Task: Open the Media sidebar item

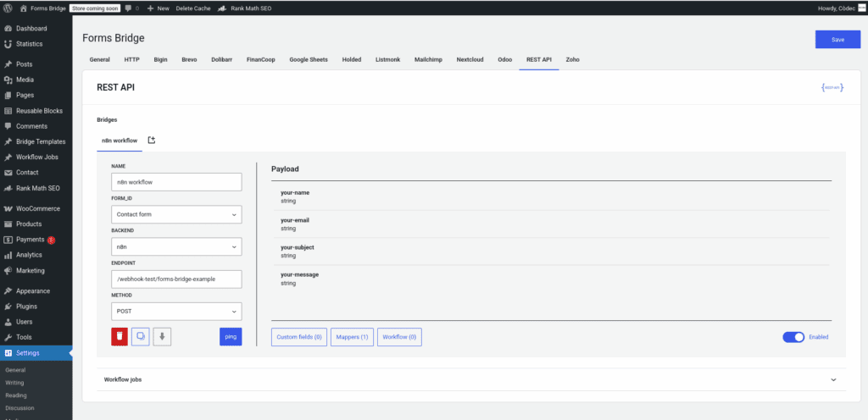Action: coord(36,80)
